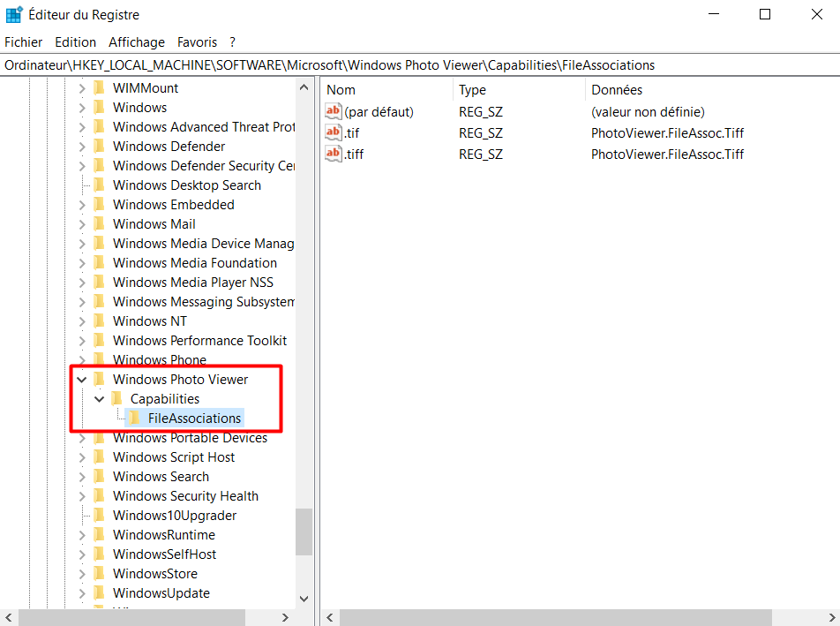The width and height of the screenshot is (840, 626).
Task: Select the Windows Defender folder icon
Action: point(99,146)
